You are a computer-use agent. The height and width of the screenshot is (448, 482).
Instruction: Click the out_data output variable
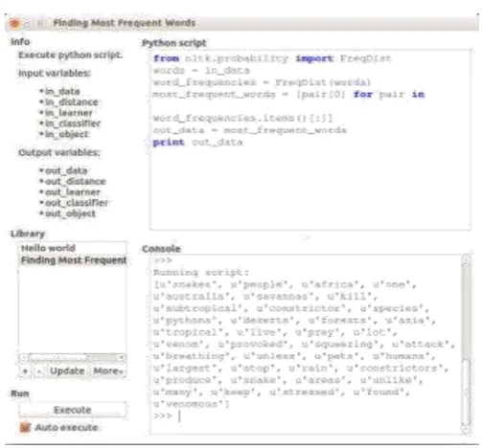click(66, 171)
